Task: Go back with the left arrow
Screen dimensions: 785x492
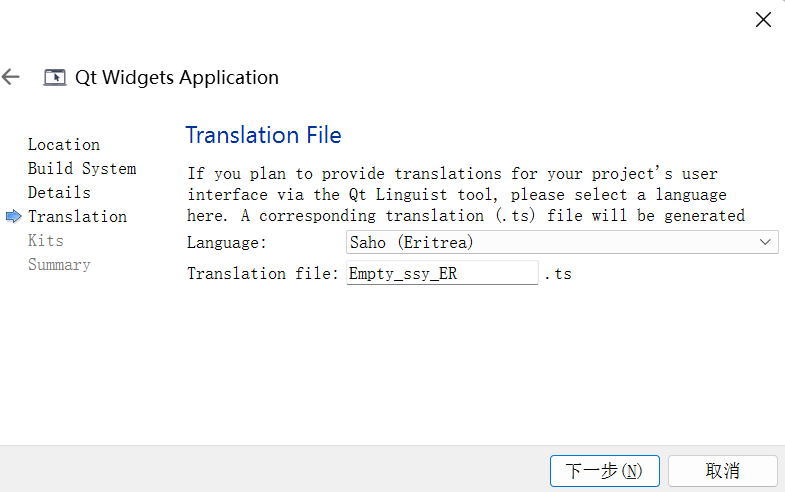Action: (11, 77)
